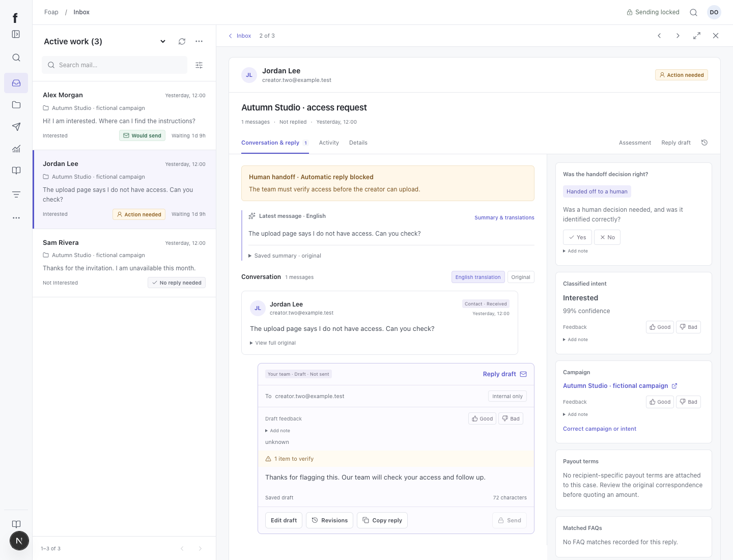Toggle the sidebar panel collapse icon
The height and width of the screenshot is (560, 733).
[x=16, y=34]
